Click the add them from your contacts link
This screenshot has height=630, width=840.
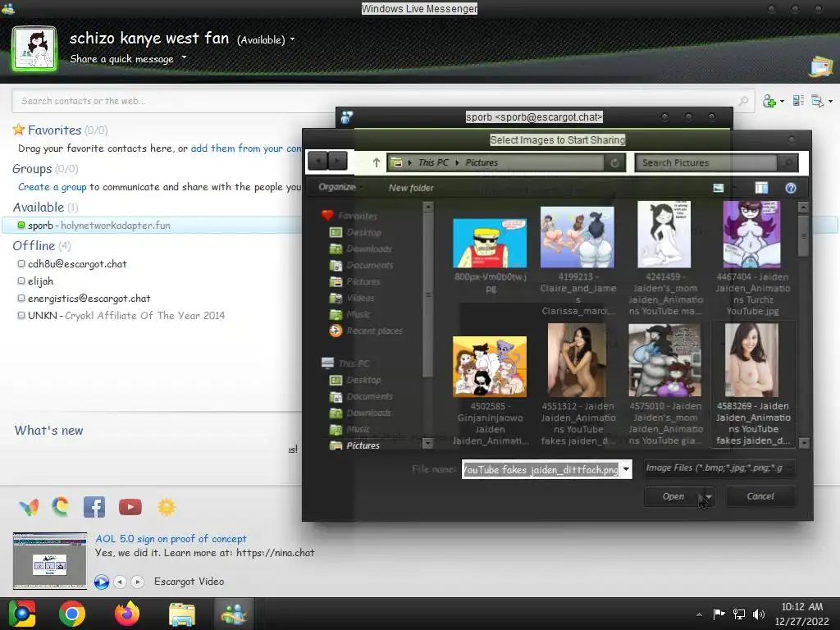246,148
